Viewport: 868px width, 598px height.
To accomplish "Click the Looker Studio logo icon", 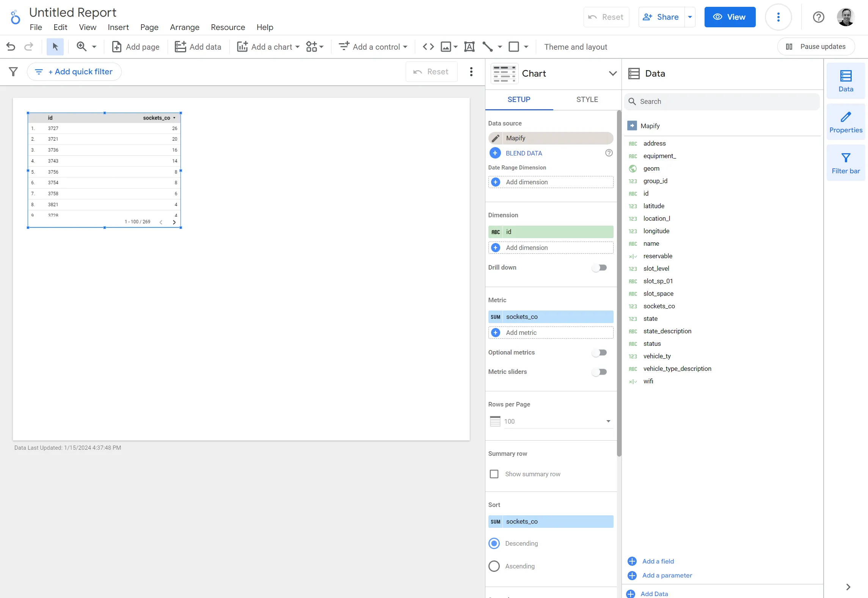I will coord(15,17).
